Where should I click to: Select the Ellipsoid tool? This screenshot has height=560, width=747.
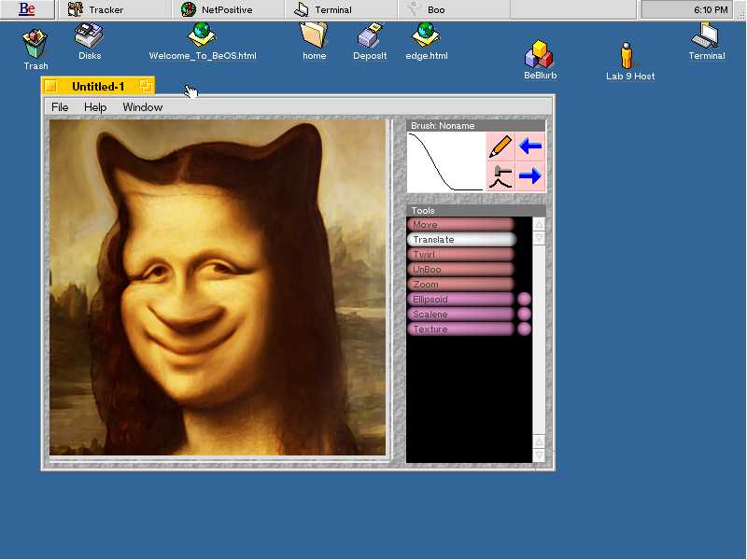click(x=461, y=299)
